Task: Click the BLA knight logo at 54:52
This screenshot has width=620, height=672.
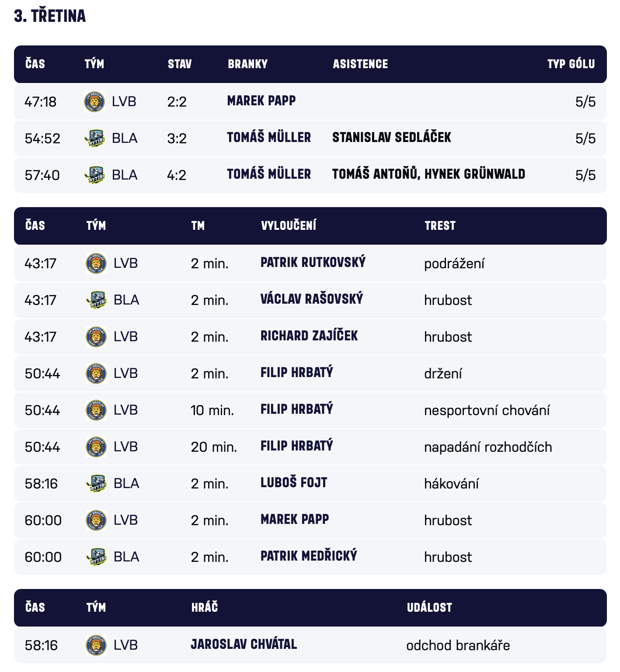Action: click(94, 139)
